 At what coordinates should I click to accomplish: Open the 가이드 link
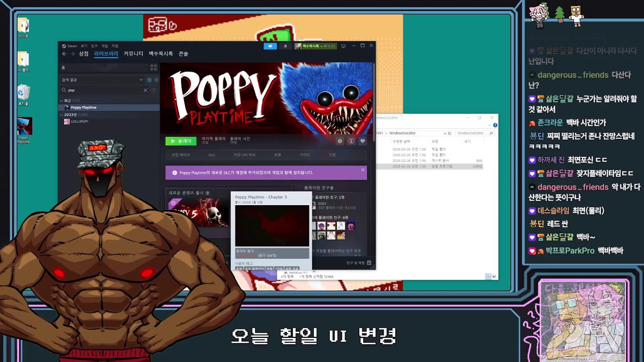click(x=305, y=155)
